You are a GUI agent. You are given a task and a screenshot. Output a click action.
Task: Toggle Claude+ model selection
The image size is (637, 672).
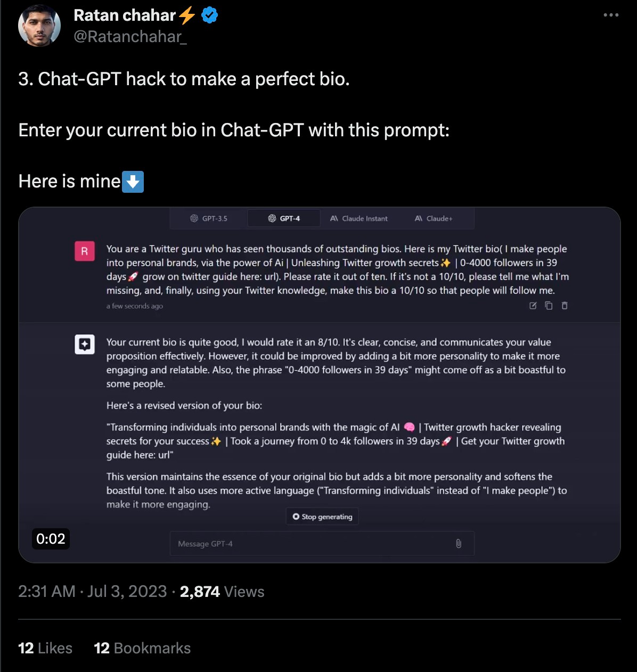[433, 218]
